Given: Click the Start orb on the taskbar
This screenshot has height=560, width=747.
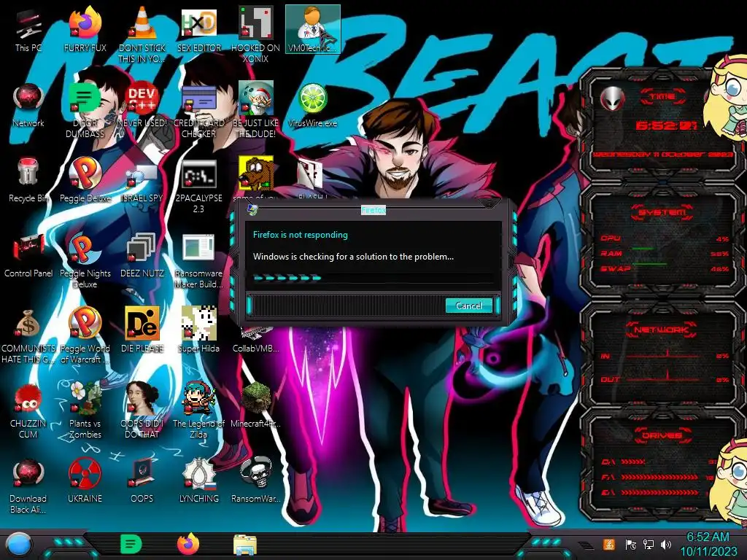Looking at the screenshot, I should 19,544.
